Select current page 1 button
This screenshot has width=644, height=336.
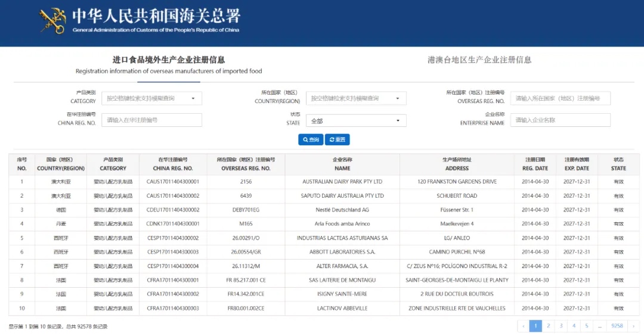click(535, 326)
